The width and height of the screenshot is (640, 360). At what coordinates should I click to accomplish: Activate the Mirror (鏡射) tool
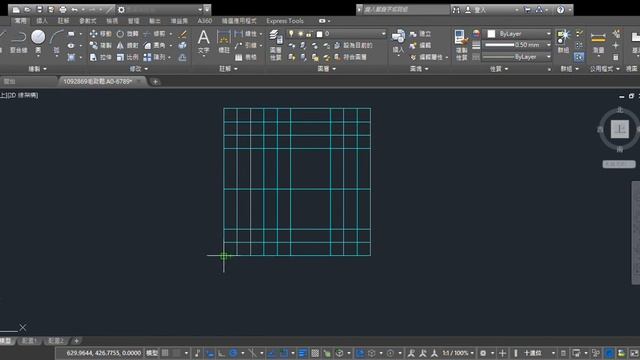(x=127, y=45)
